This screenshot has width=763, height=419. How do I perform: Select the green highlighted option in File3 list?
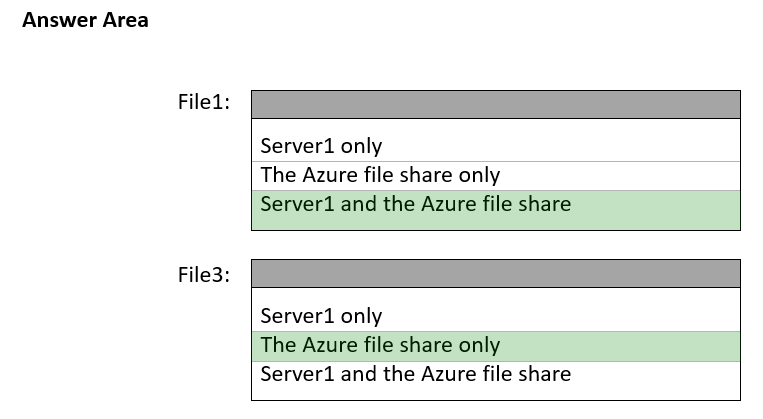point(380,346)
